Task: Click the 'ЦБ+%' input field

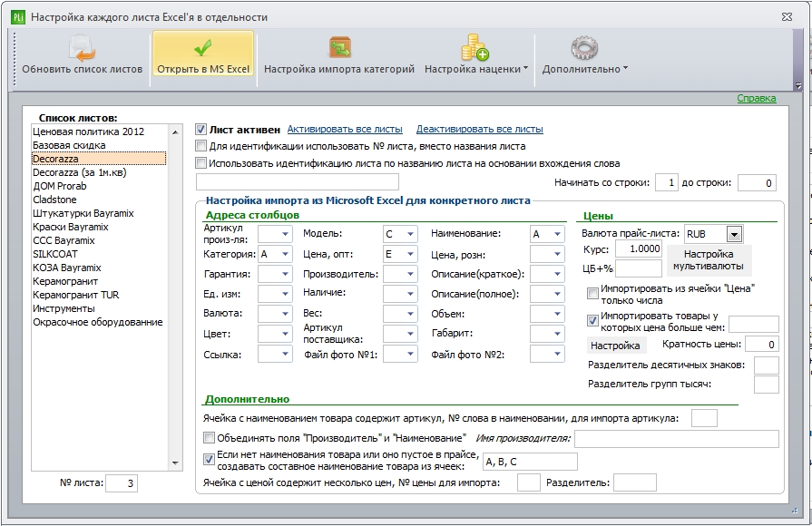Action: click(x=639, y=268)
